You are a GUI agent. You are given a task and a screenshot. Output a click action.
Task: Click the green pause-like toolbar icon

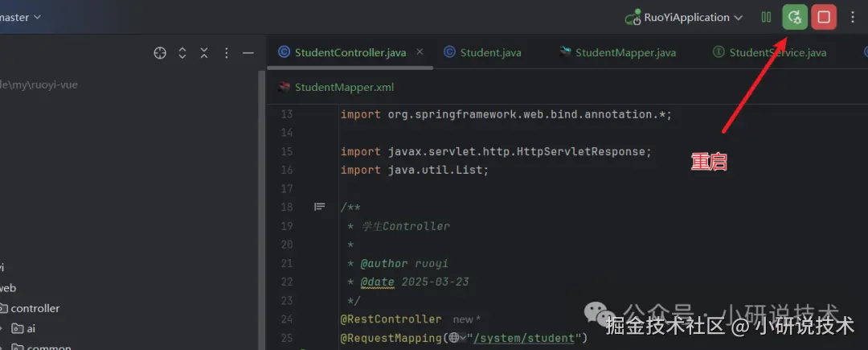766,17
